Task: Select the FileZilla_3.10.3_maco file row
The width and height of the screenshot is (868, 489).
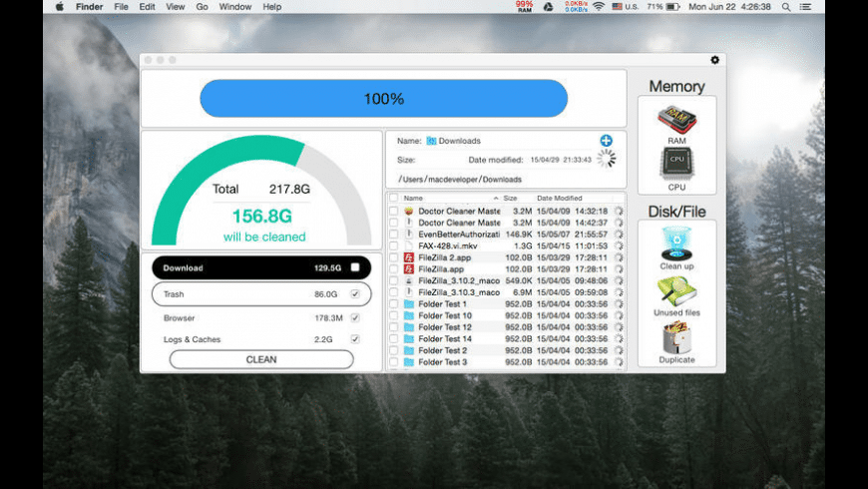Action: [x=506, y=292]
